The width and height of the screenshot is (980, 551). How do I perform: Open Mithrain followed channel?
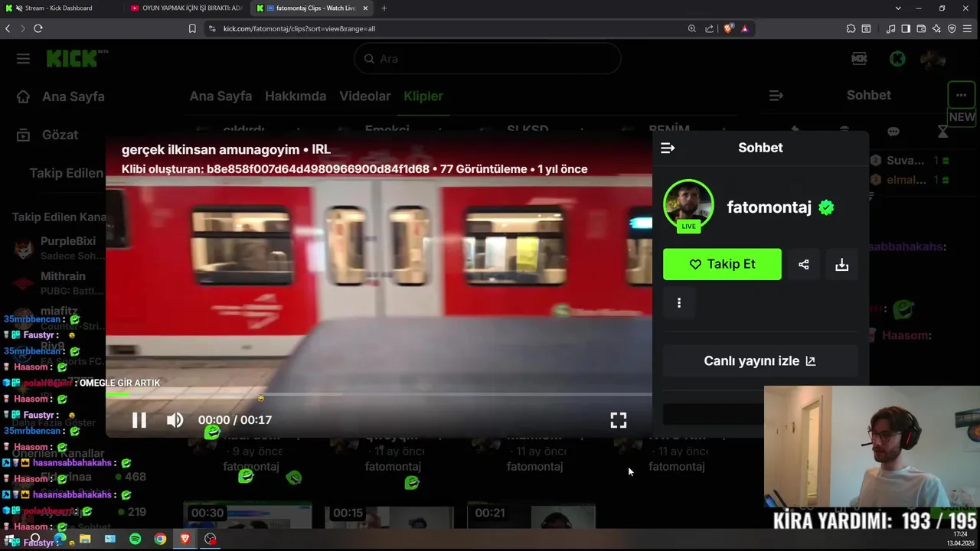pyautogui.click(x=57, y=282)
